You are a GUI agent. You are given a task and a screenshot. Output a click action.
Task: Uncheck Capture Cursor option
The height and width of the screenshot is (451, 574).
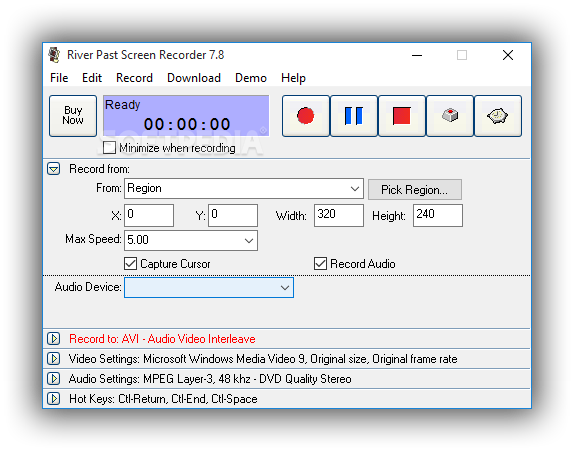click(130, 264)
